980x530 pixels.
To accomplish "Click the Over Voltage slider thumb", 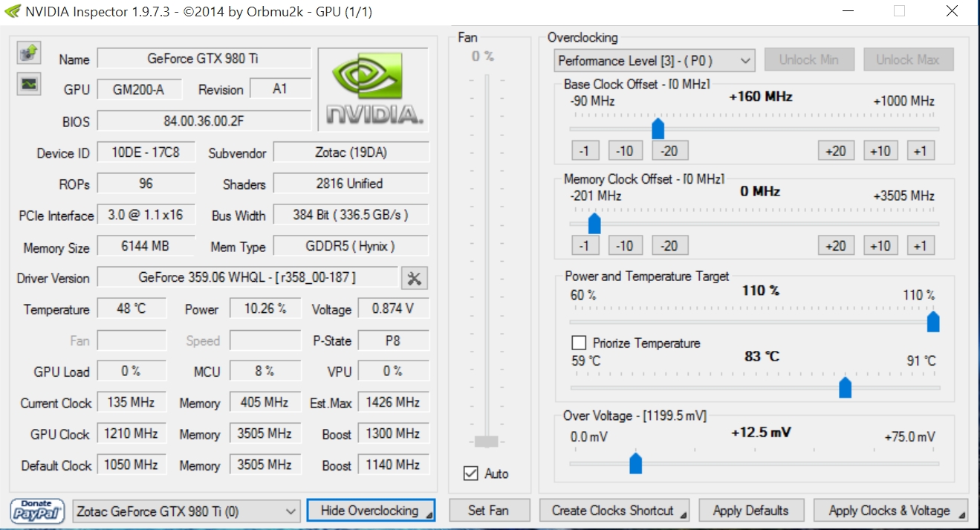I will (x=635, y=462).
